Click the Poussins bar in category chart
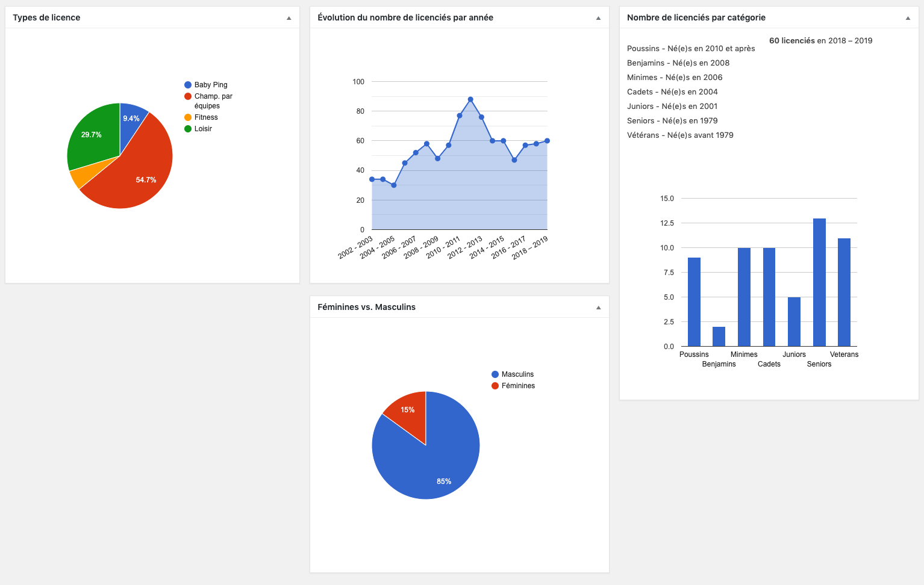 pos(694,302)
